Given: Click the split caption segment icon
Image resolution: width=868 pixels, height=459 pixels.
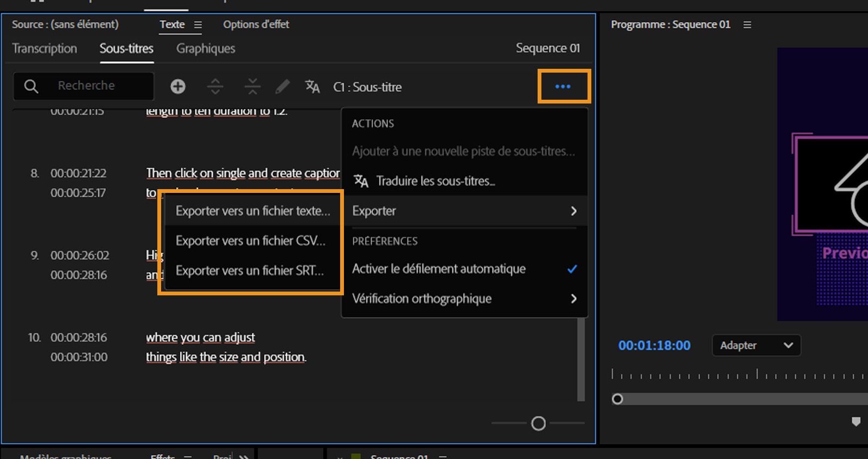Looking at the screenshot, I should pyautogui.click(x=215, y=86).
